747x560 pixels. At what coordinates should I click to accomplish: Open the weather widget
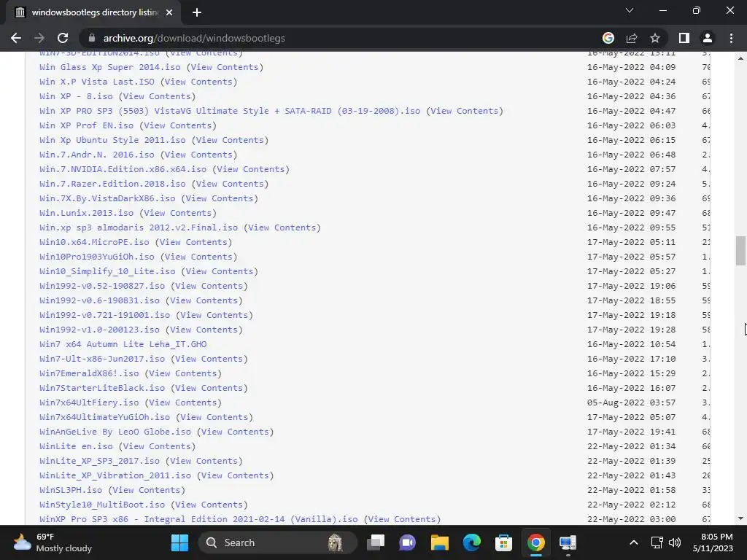pos(53,542)
